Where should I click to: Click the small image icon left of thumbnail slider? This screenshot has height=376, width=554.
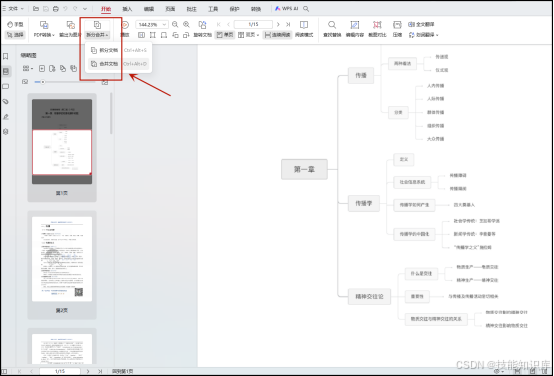[x=25, y=82]
